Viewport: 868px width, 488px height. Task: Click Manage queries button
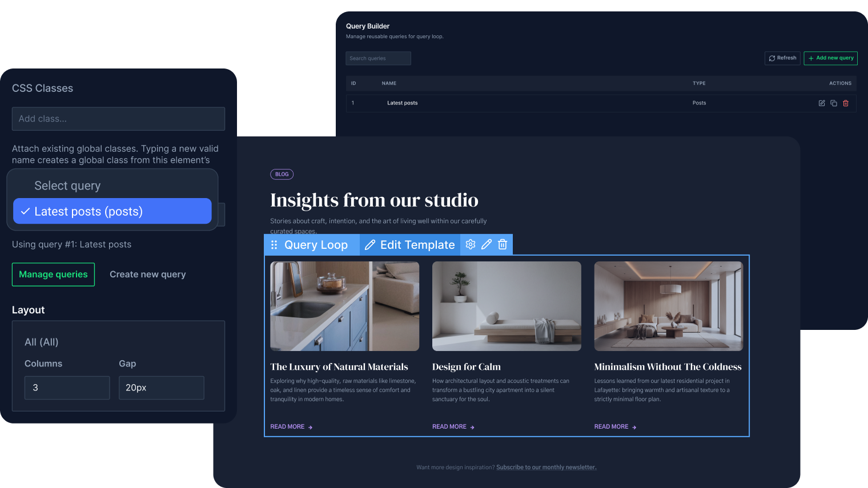tap(53, 275)
